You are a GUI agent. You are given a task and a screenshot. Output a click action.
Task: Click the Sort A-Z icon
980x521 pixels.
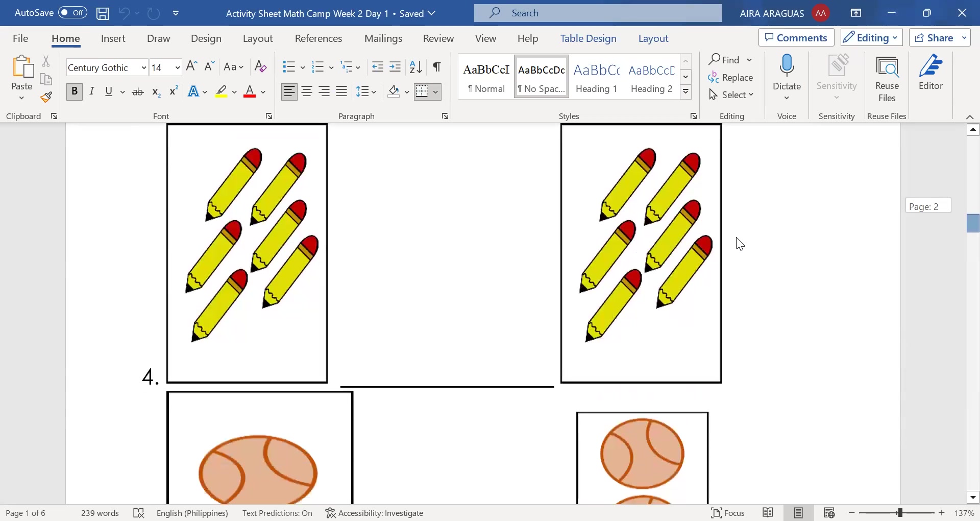pyautogui.click(x=416, y=67)
